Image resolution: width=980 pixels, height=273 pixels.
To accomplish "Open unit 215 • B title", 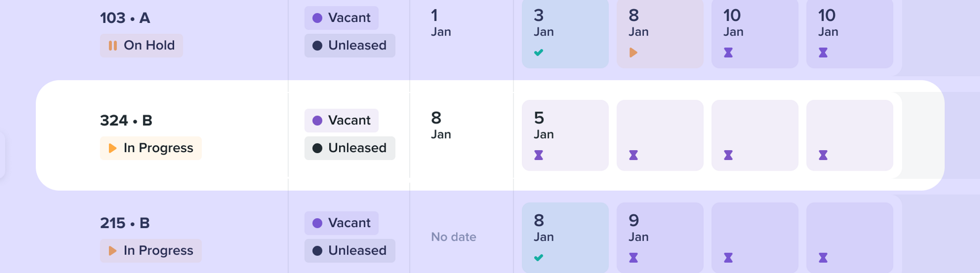I will (124, 223).
